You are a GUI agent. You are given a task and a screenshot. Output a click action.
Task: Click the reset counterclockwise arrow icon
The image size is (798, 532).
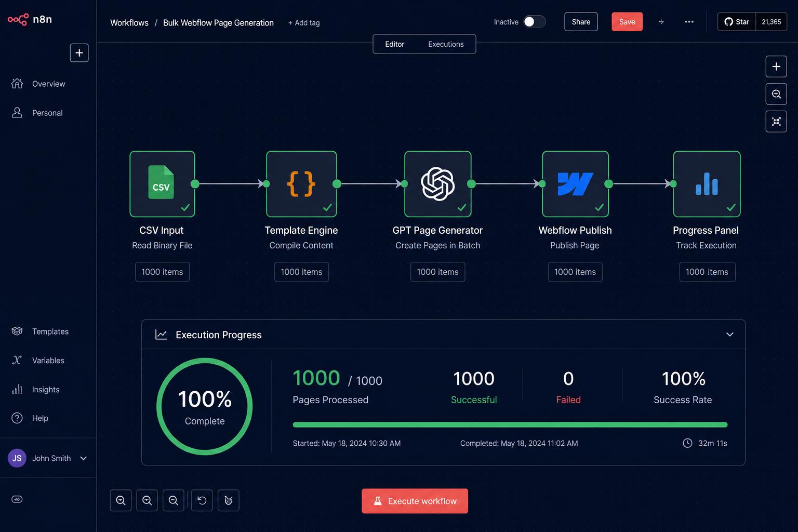pyautogui.click(x=202, y=500)
